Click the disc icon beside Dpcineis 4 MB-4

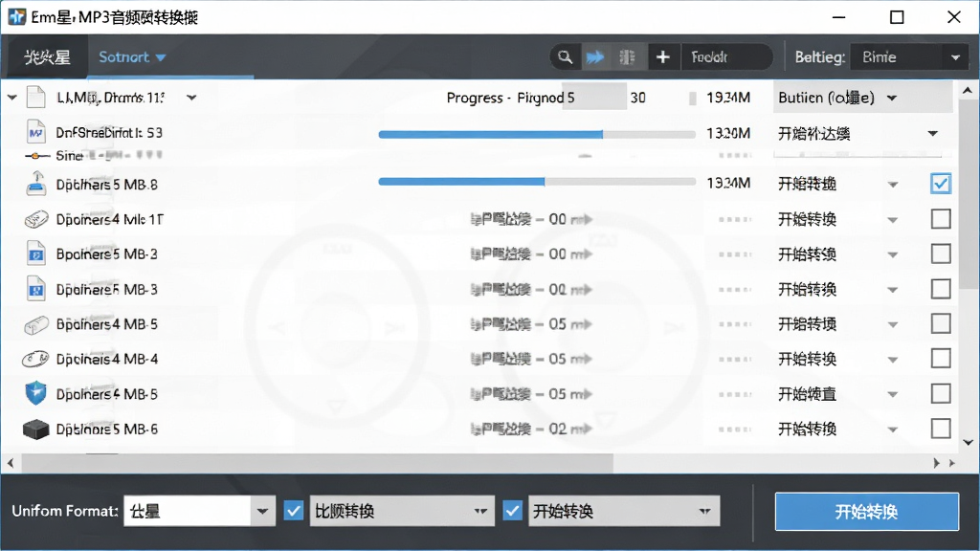(x=35, y=360)
